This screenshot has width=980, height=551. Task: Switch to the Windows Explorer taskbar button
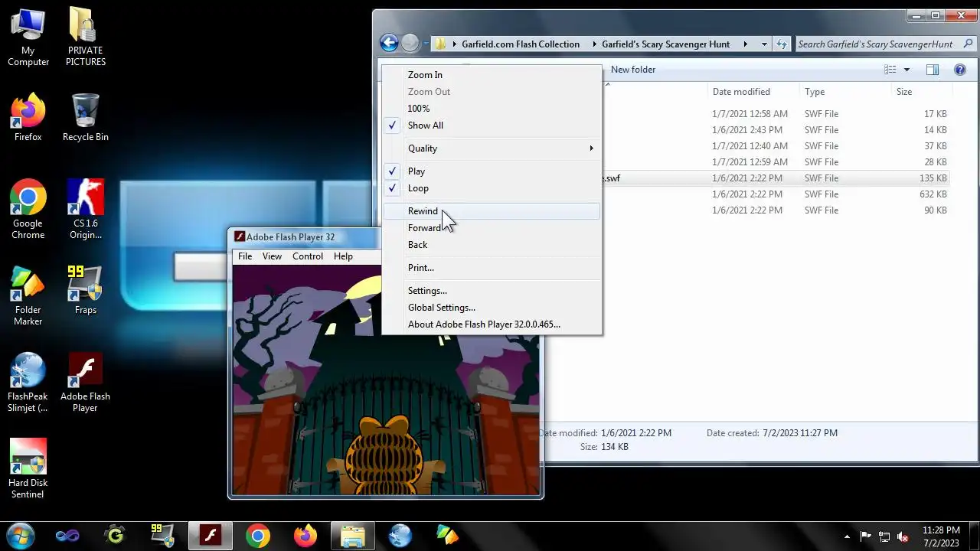pyautogui.click(x=352, y=536)
